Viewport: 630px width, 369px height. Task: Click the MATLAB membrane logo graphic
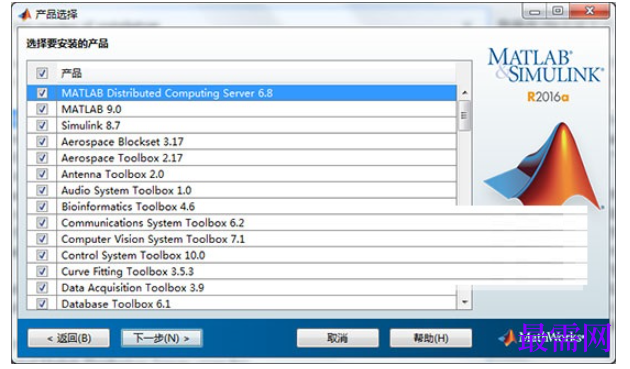(544, 166)
